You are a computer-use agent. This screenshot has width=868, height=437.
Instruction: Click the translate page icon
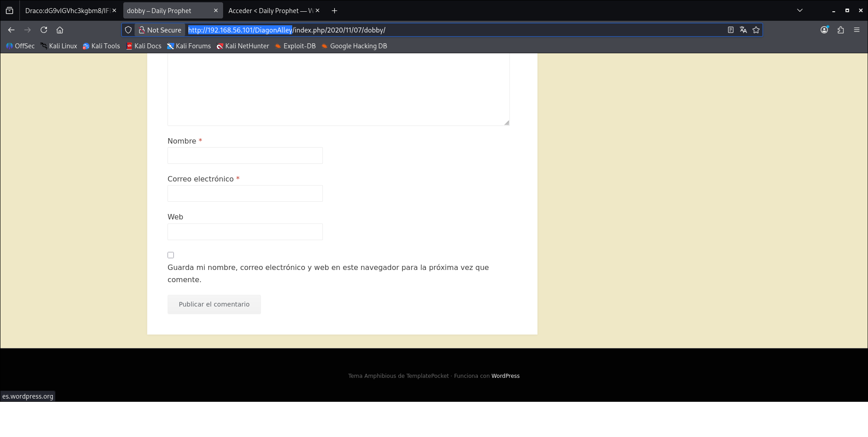743,30
